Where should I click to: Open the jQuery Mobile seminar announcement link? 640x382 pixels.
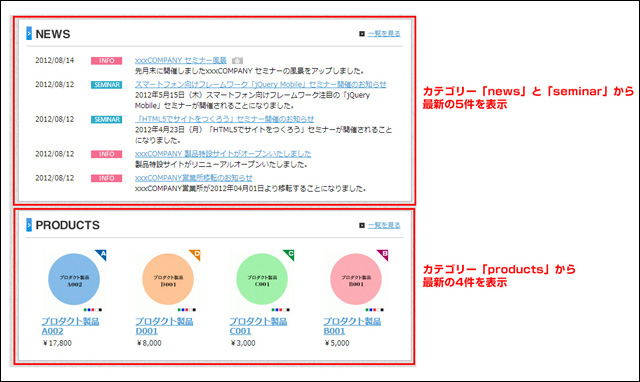[260, 84]
